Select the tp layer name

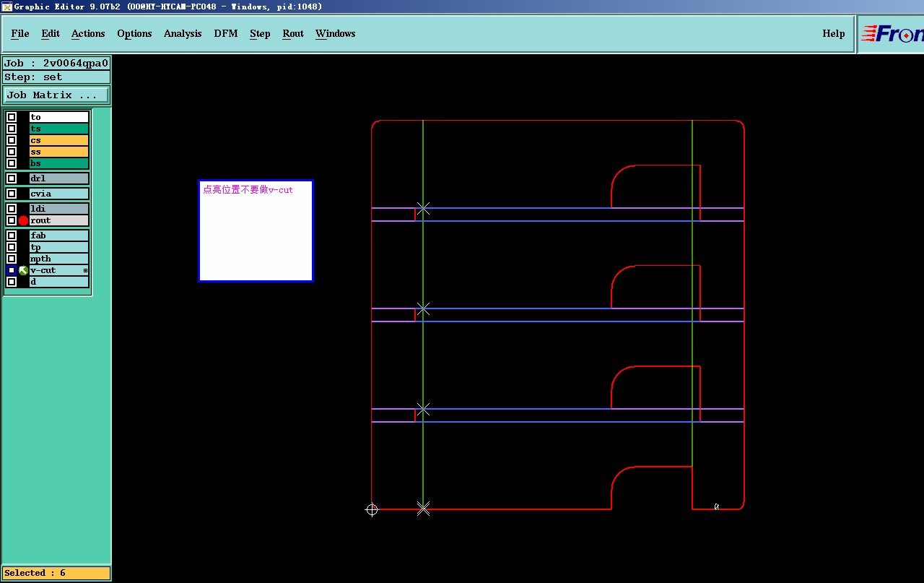click(x=59, y=247)
